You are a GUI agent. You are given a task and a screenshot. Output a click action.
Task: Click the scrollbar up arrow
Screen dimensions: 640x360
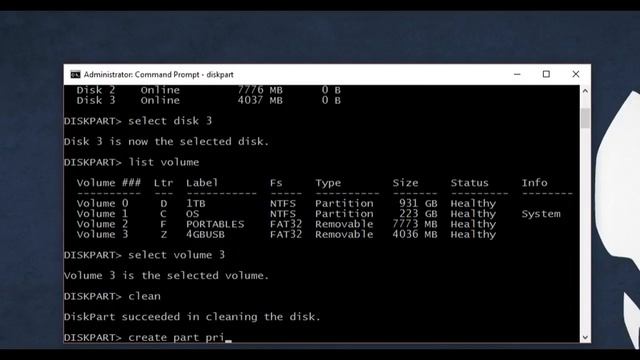(585, 91)
